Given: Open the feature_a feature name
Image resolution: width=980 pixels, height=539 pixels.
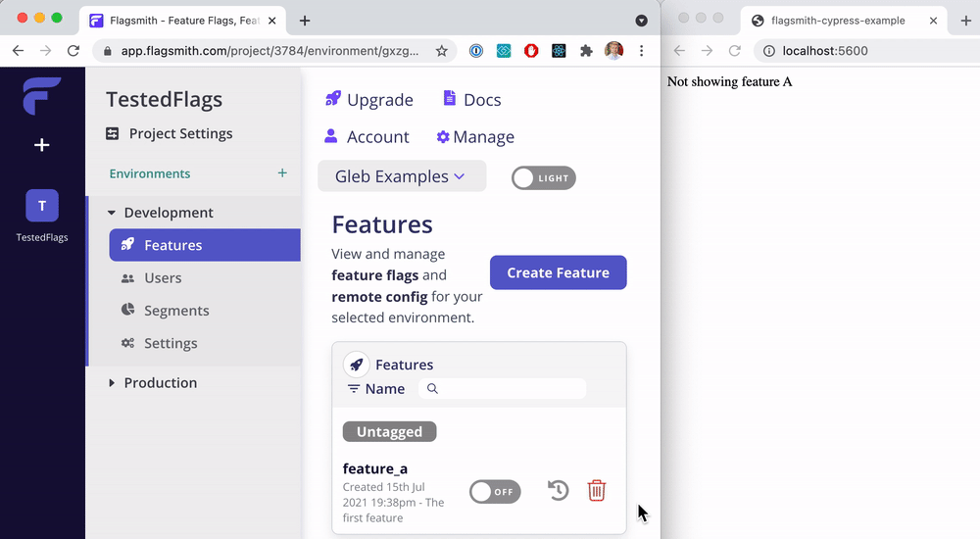Looking at the screenshot, I should point(375,468).
